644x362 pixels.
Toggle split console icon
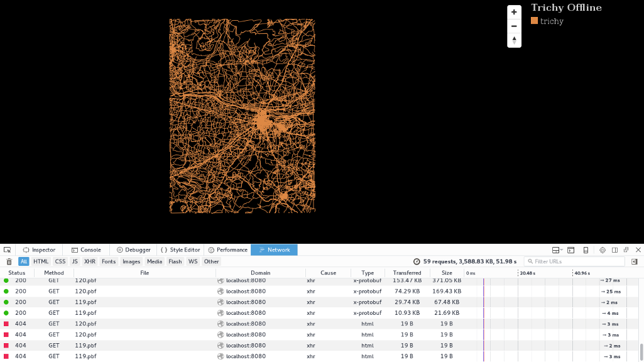pos(570,250)
